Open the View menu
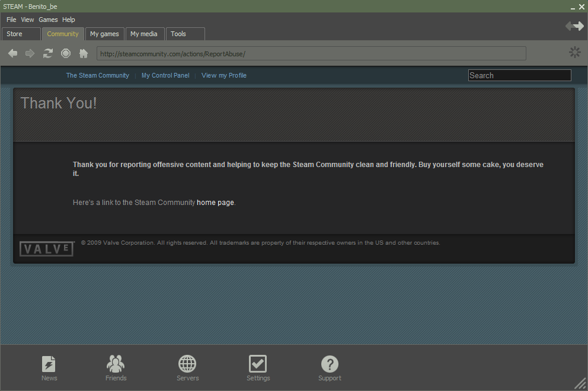The width and height of the screenshot is (588, 391). 27,20
